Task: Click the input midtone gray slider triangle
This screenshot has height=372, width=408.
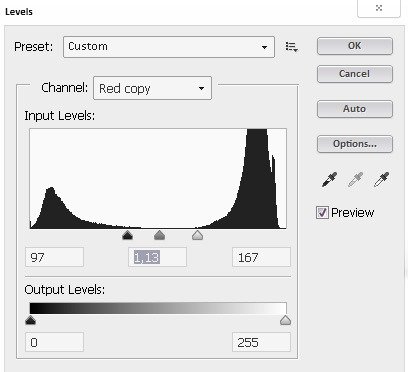Action: 160,235
